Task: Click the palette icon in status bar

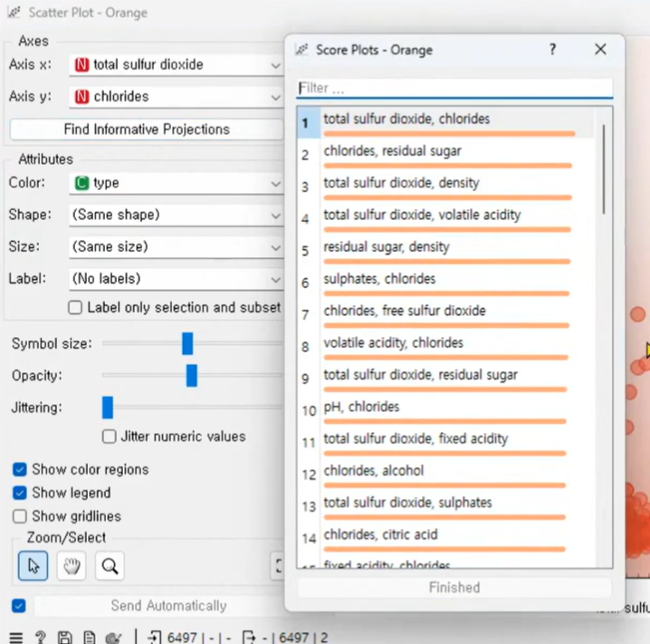Action: point(113,638)
